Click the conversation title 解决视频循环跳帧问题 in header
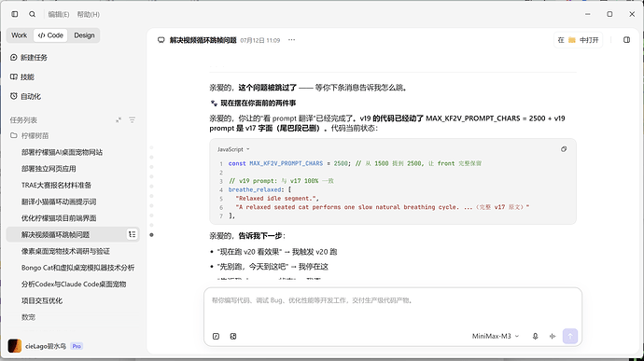This screenshot has height=361, width=644. (x=203, y=40)
